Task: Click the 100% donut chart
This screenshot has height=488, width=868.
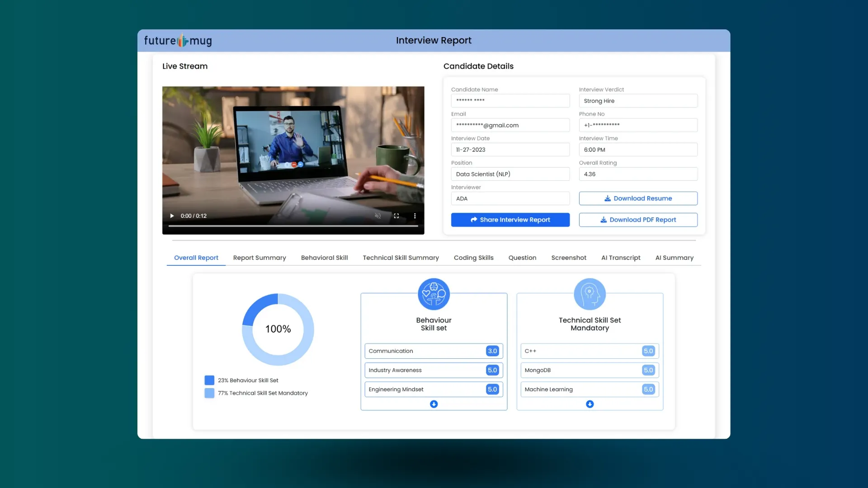Action: [278, 329]
